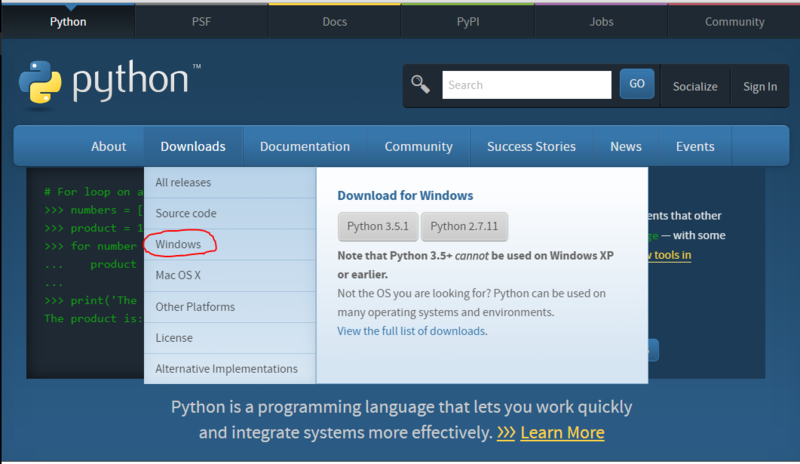
Task: Choose Other Platforms in Downloads dropdown
Action: tap(230, 307)
